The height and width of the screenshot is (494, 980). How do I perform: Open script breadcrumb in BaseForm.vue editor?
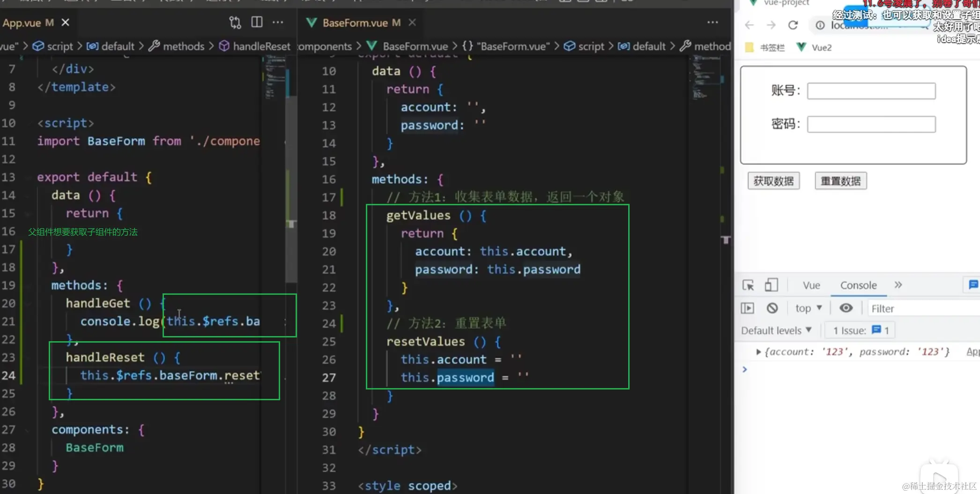pyautogui.click(x=584, y=46)
